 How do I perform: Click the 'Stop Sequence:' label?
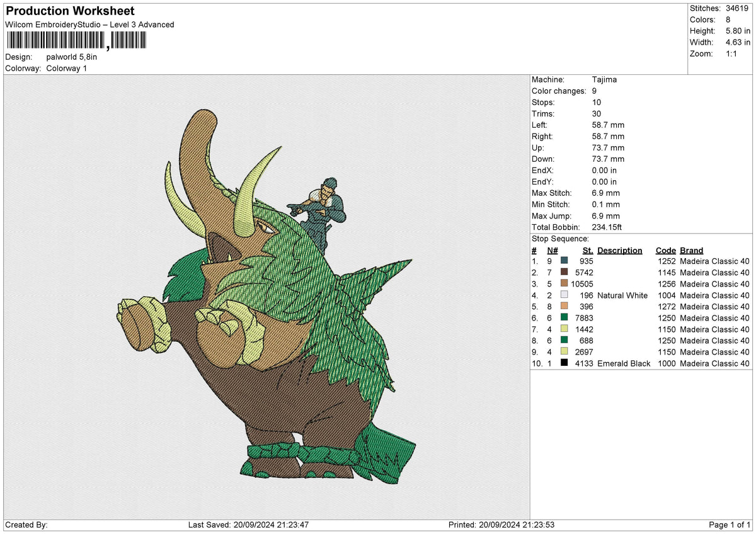point(561,239)
